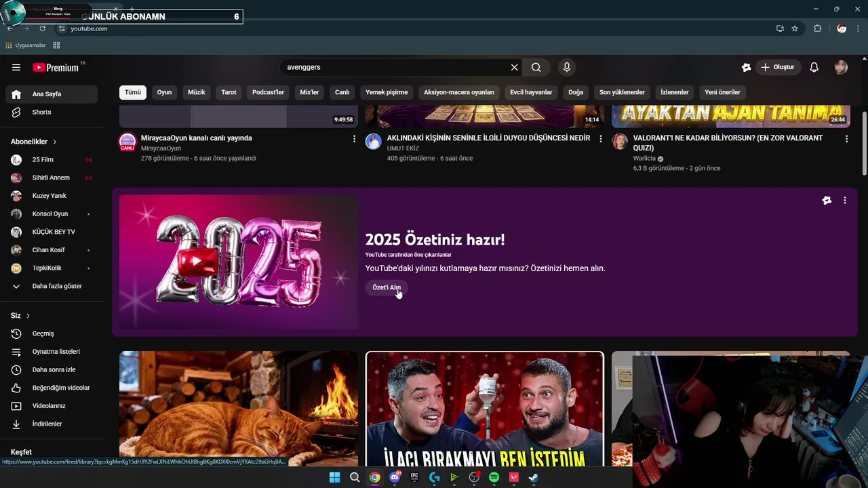Image resolution: width=868 pixels, height=488 pixels.
Task: Reload page with browser refresh button
Action: tap(42, 28)
